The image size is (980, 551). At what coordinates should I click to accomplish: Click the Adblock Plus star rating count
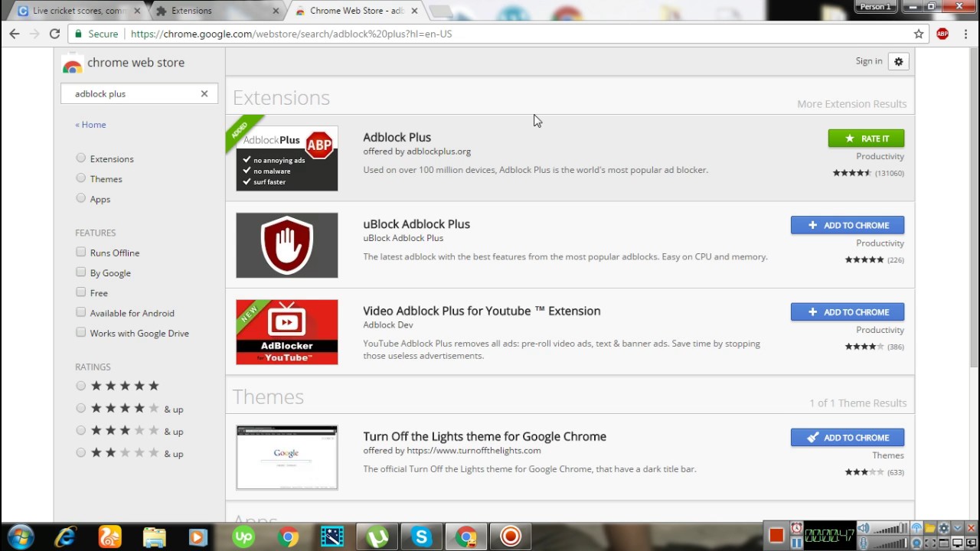(890, 173)
